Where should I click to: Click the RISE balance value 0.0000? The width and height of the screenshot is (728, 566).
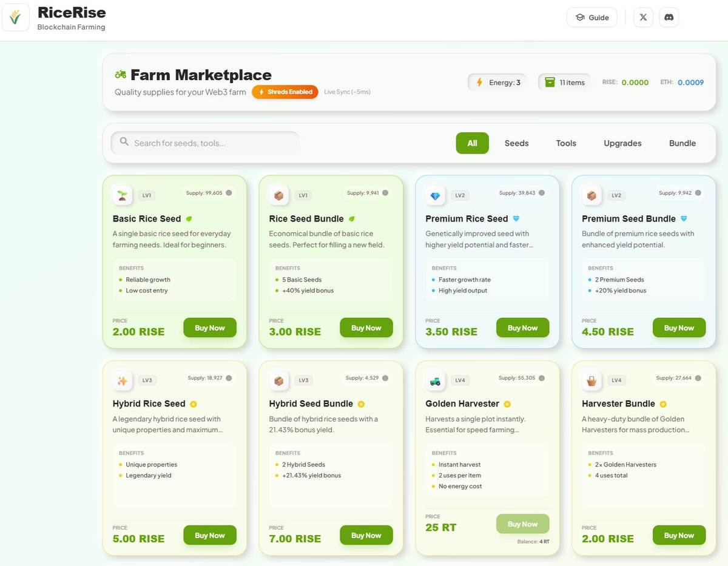pyautogui.click(x=635, y=82)
